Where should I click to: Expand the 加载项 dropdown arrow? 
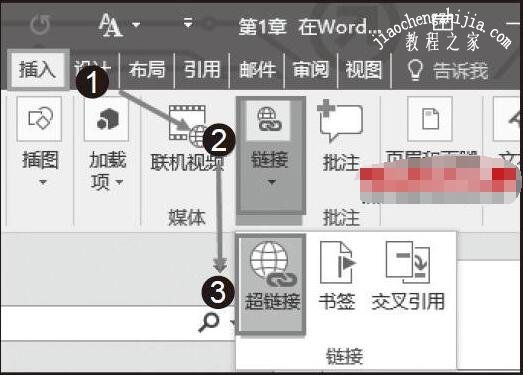(x=119, y=182)
